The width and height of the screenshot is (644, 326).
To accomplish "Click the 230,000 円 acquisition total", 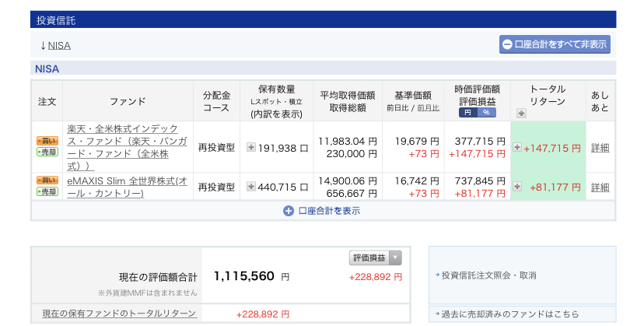I will (352, 154).
